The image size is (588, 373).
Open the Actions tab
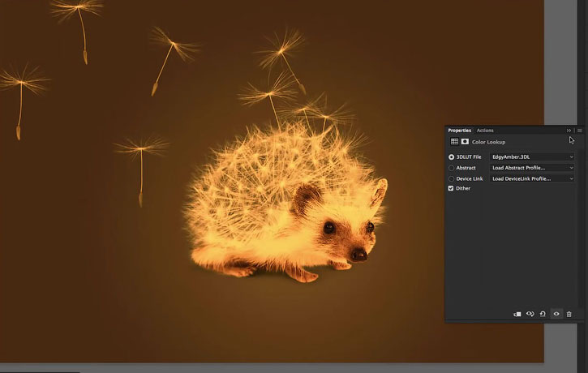(485, 131)
